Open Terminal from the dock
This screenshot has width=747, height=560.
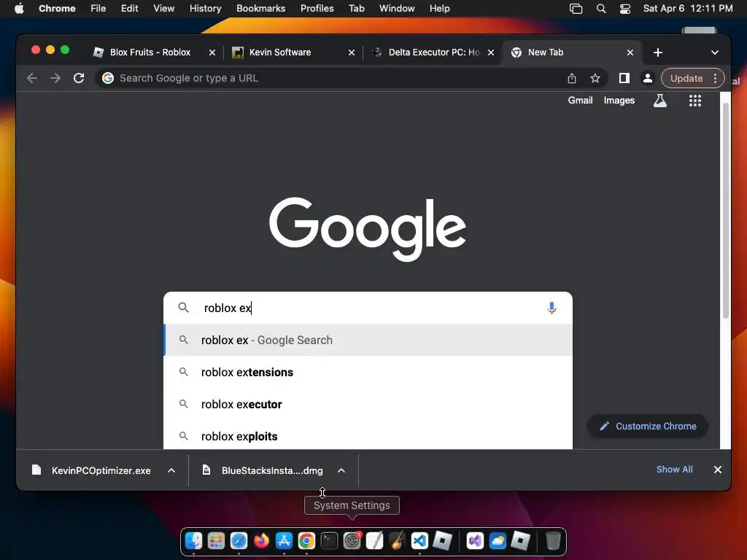pyautogui.click(x=329, y=541)
